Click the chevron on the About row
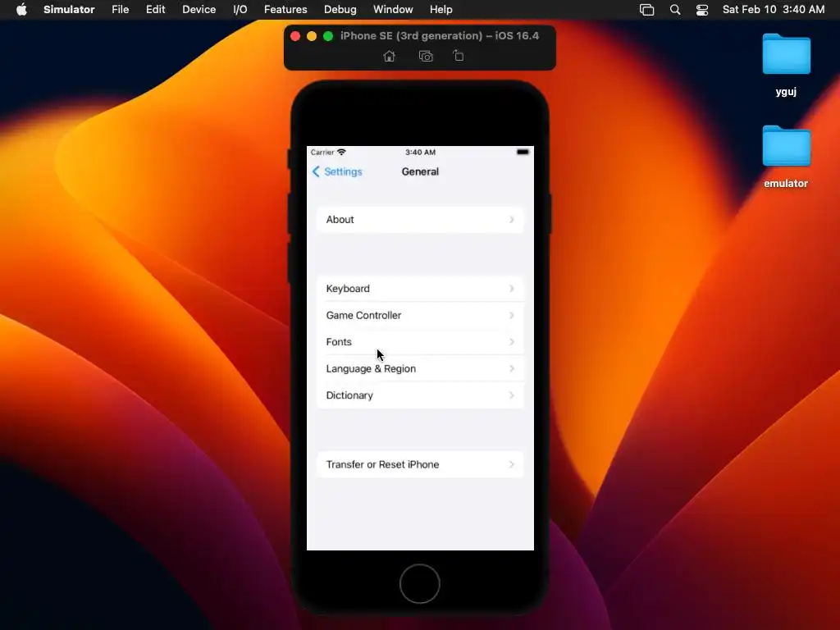The image size is (840, 630). point(512,220)
